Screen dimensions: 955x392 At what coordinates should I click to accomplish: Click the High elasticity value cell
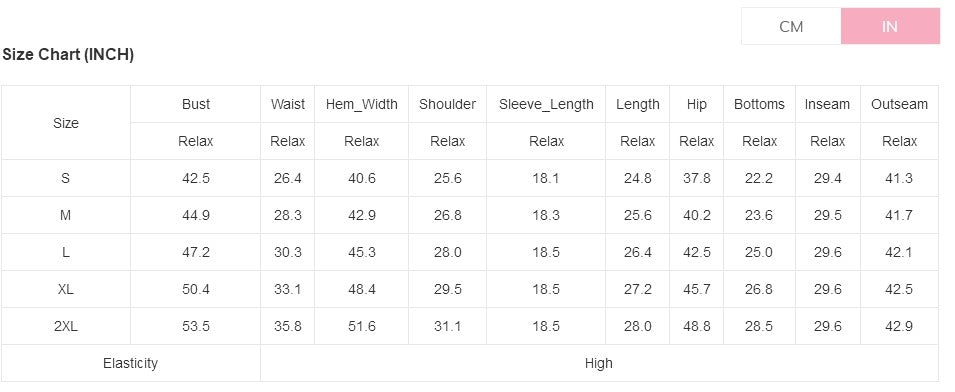(599, 363)
